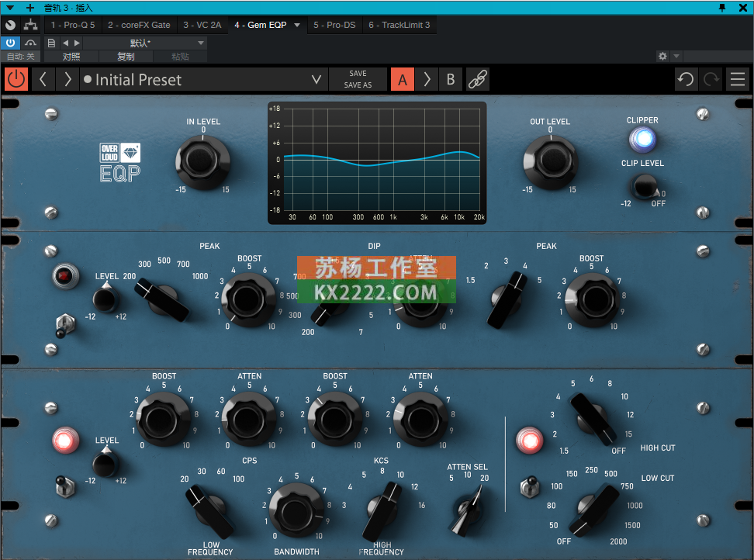Go to previous preset with left chevron
This screenshot has width=754, height=560.
pos(43,79)
